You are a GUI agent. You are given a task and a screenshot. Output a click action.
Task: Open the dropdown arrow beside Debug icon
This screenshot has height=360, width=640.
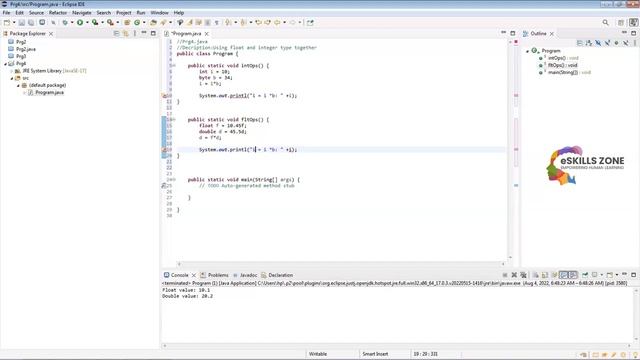click(x=72, y=22)
